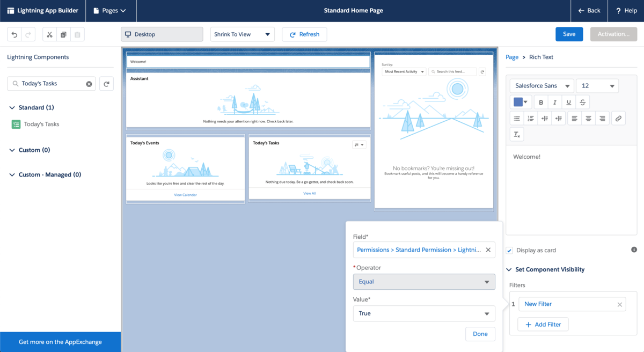Insert a hyperlink in rich text
This screenshot has height=352, width=644.
(x=618, y=119)
